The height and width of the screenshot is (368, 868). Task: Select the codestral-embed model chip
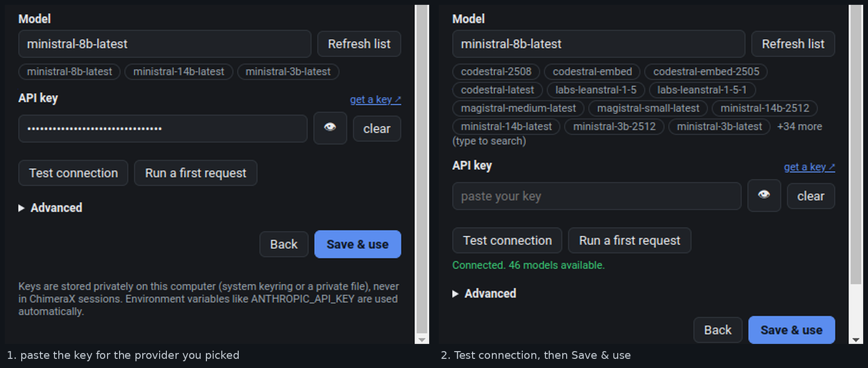point(592,72)
